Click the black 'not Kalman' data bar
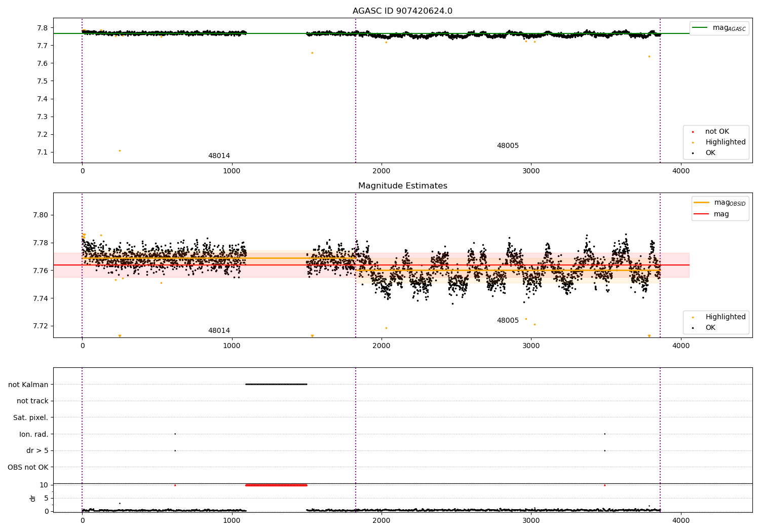This screenshot has width=760, height=532. click(x=276, y=384)
